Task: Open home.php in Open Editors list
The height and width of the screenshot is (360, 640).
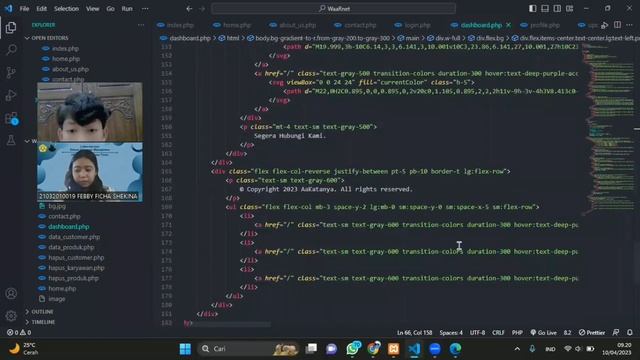Action: tap(66, 59)
